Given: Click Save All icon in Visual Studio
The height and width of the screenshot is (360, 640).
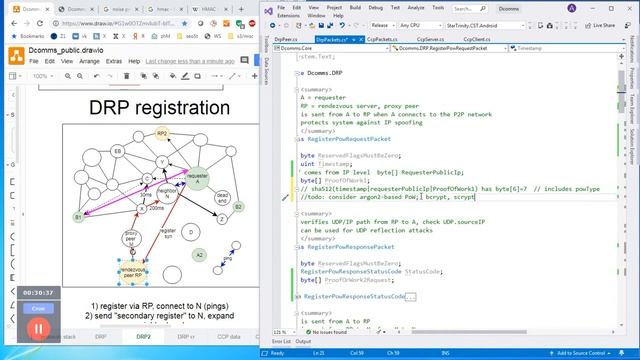Looking at the screenshot, I should tap(330, 25).
